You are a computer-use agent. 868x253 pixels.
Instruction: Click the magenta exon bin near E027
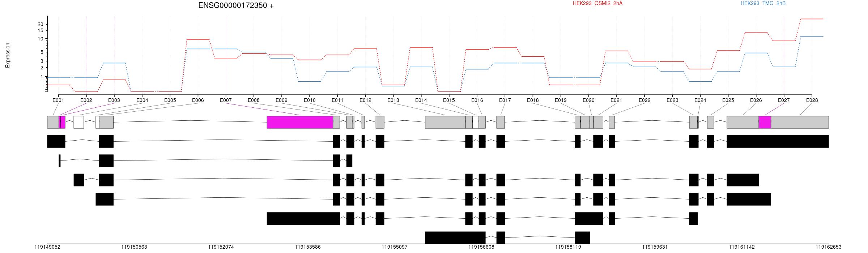[765, 122]
